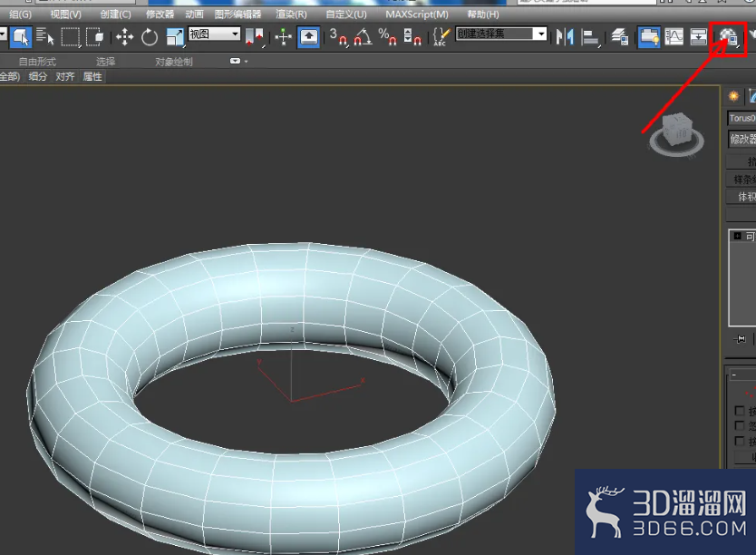Screen dimensions: 756x555
Task: Toggle Window/Crossing selection mode
Action: (94, 36)
